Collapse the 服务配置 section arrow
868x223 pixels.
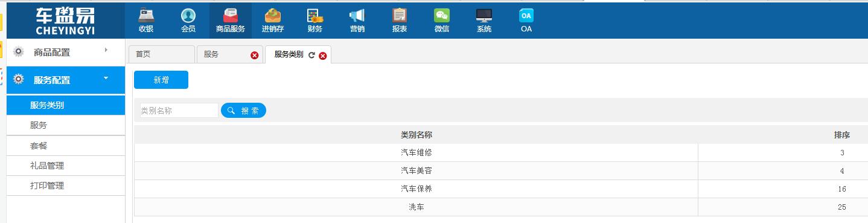(106, 77)
